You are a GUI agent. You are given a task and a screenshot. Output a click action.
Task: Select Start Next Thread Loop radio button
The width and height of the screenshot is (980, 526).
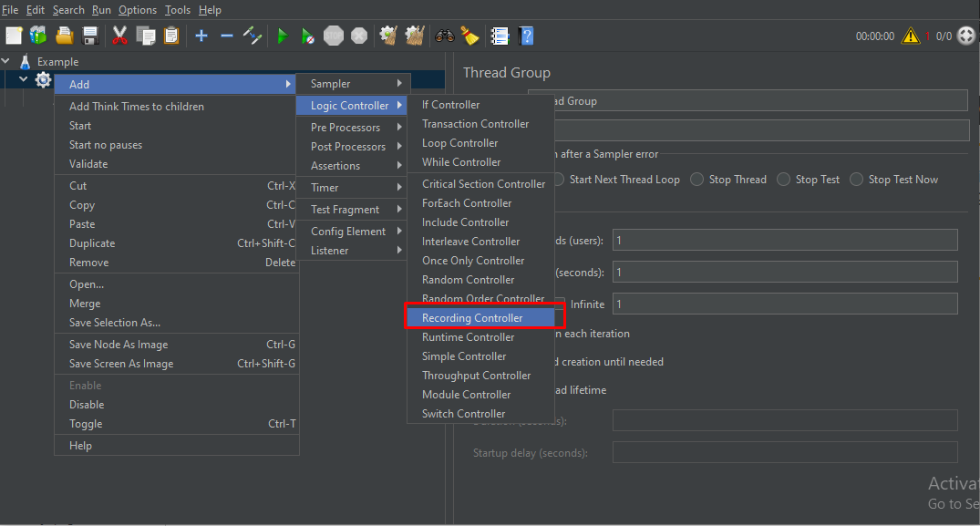[559, 180]
